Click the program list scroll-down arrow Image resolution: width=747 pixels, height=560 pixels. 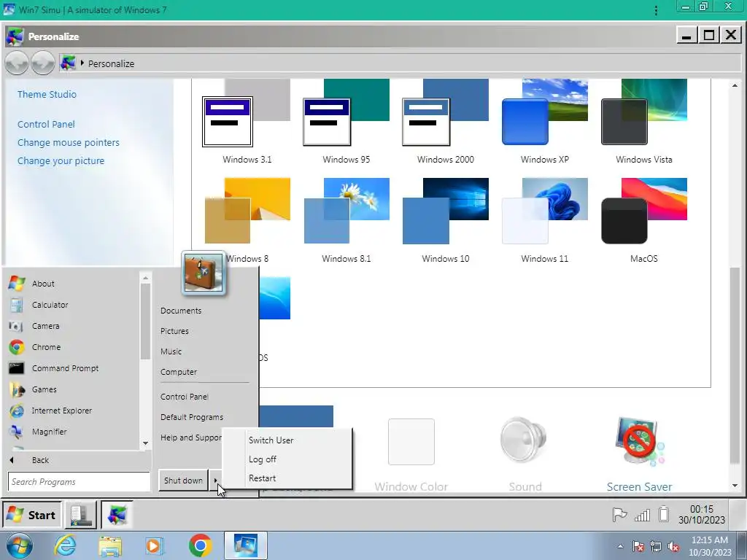coord(146,443)
